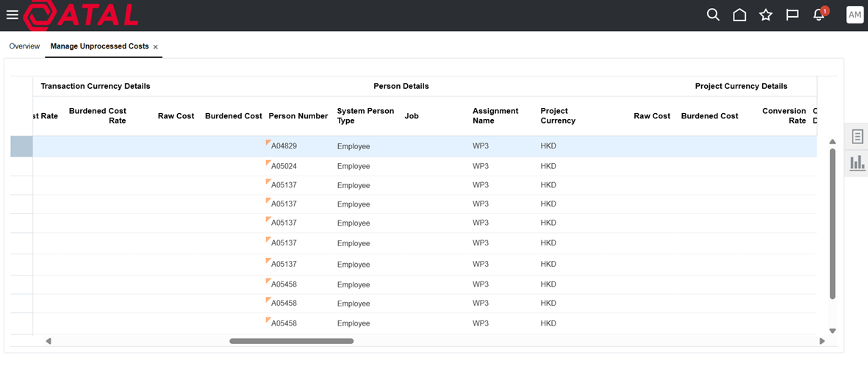Switch to the Overview tab
Viewport: 868px width, 388px height.
tap(24, 46)
